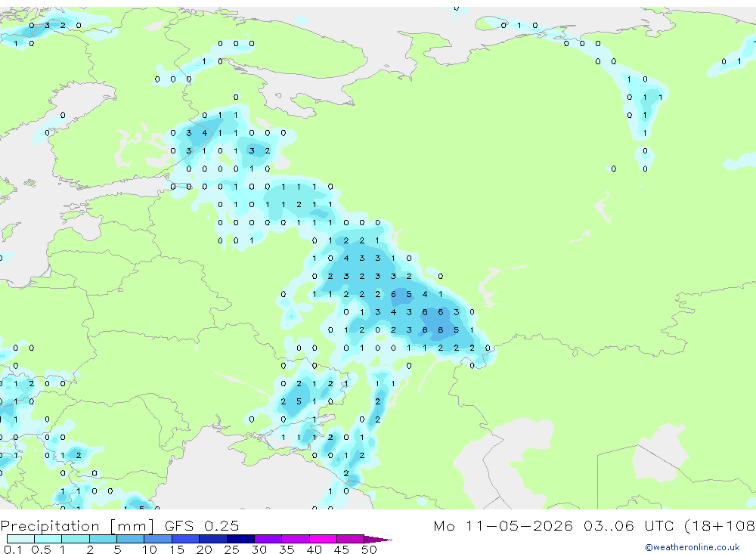Click the "10" legend label
Image resolution: width=756 pixels, height=554 pixels.
pyautogui.click(x=150, y=549)
